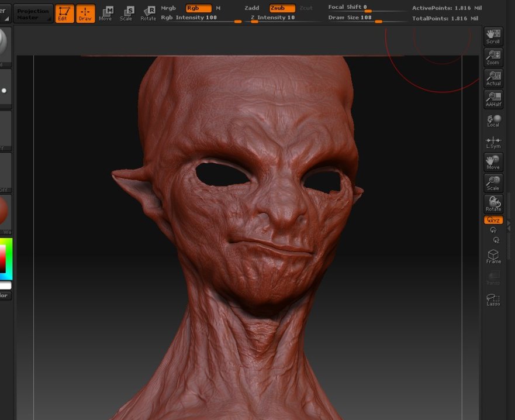The height and width of the screenshot is (420, 515).
Task: Toggle the Rgb channel mode
Action: (x=198, y=8)
